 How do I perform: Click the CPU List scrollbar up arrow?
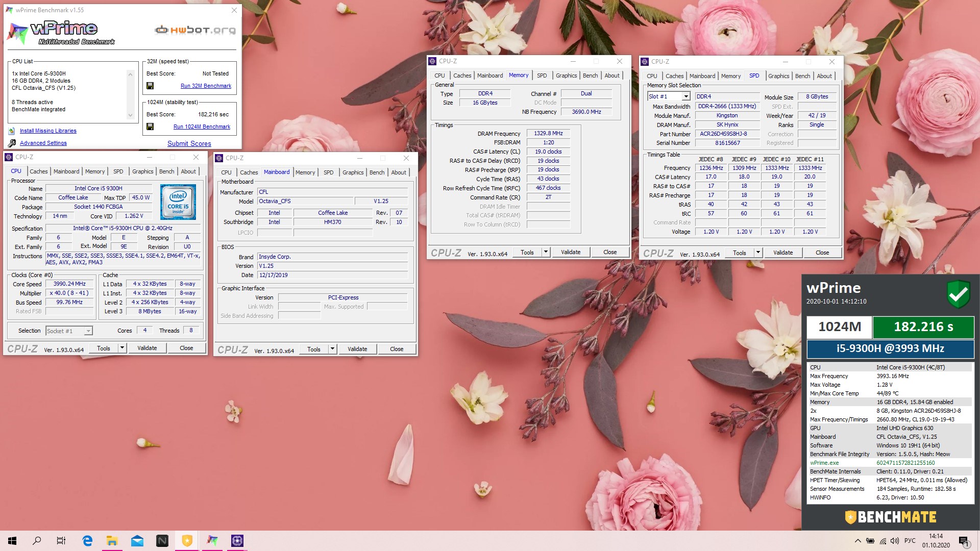coord(131,74)
